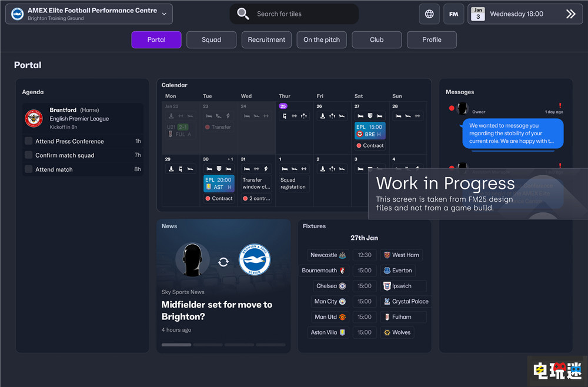Click the first news carousel progress indicator

[176, 345]
